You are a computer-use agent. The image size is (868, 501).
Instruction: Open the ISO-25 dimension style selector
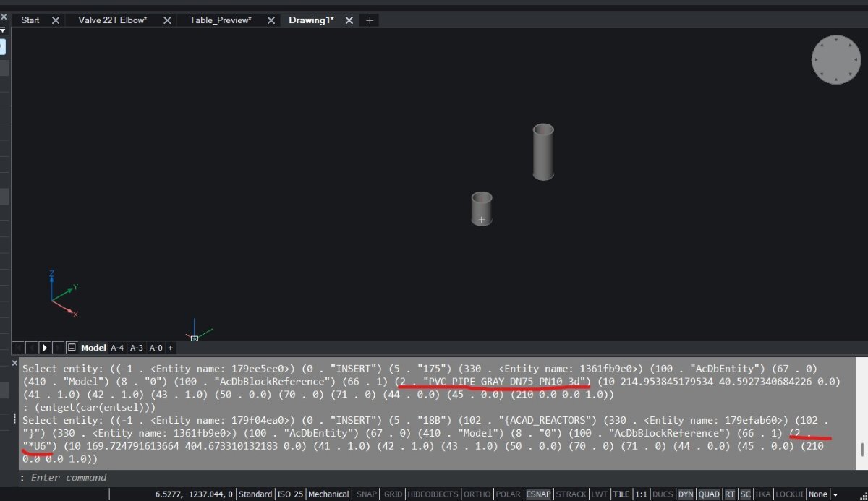click(290, 494)
